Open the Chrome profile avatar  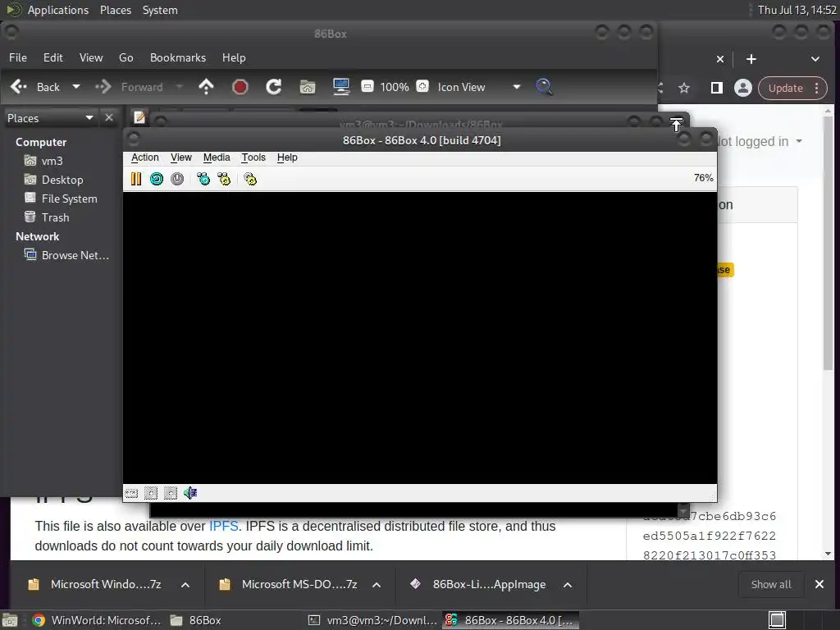pyautogui.click(x=742, y=88)
